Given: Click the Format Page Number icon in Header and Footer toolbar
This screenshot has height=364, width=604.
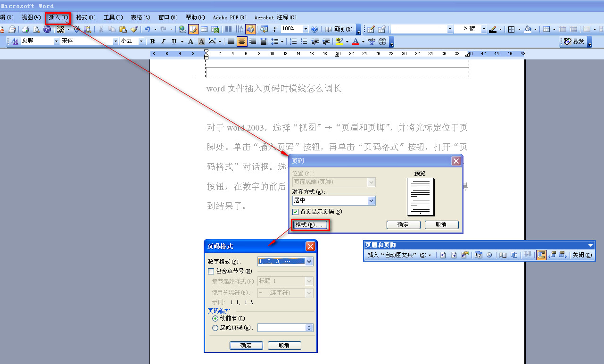Looking at the screenshot, I should tap(465, 255).
